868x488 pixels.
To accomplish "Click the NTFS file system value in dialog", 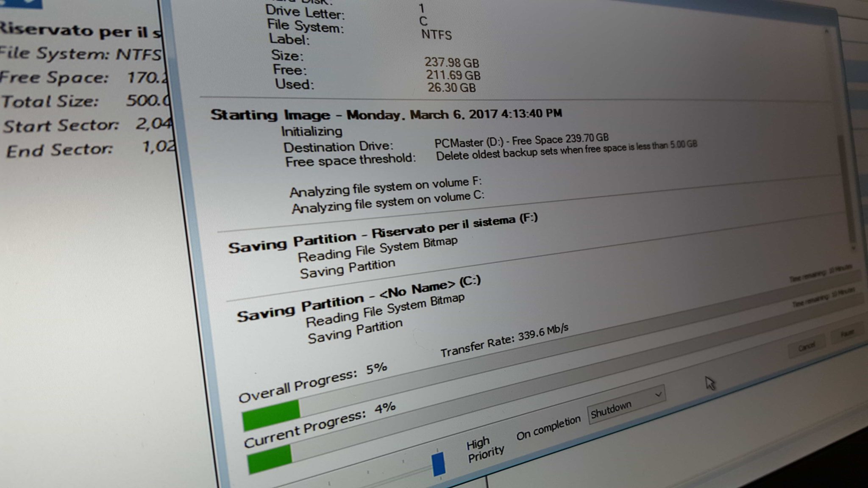I will 437,35.
